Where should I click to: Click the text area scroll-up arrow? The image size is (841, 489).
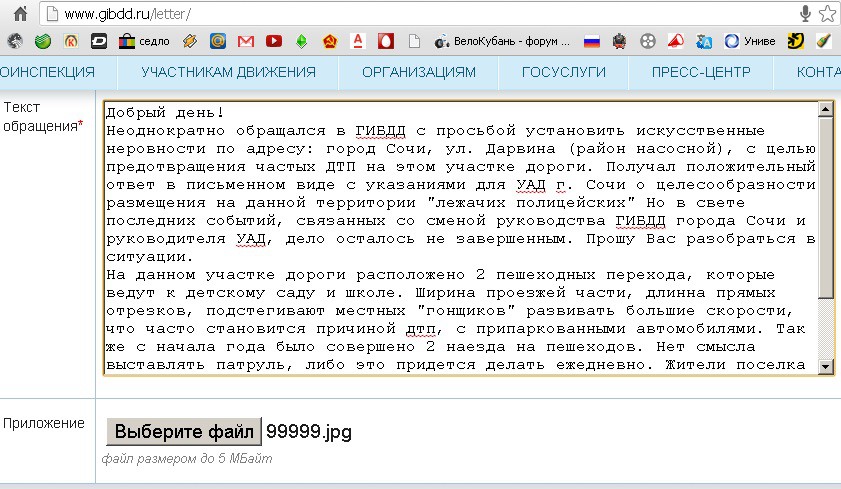(x=826, y=110)
